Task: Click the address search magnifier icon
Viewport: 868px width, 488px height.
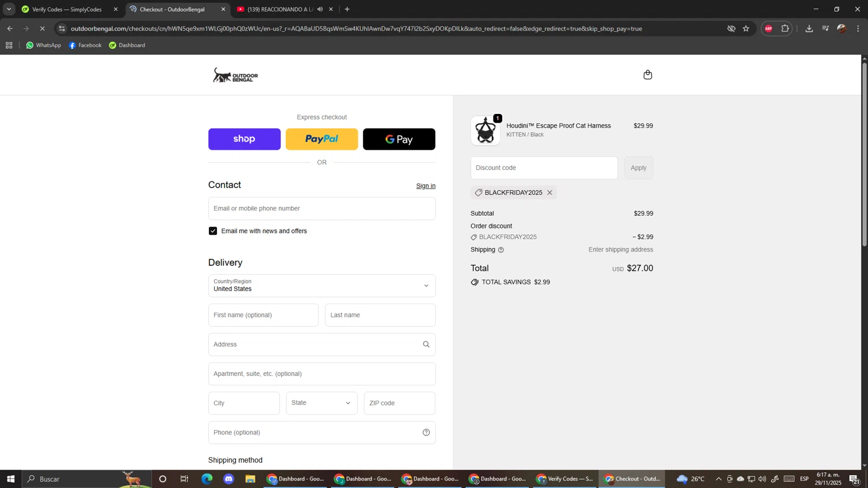Action: click(426, 345)
